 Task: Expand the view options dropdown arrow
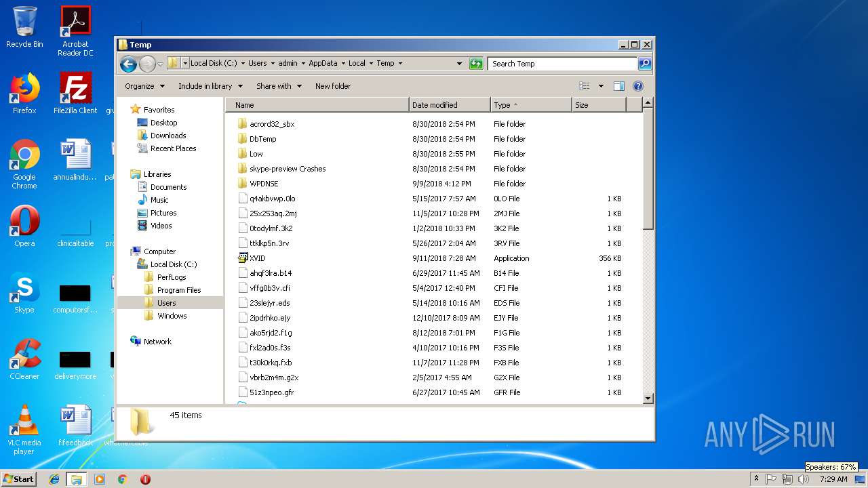[601, 86]
